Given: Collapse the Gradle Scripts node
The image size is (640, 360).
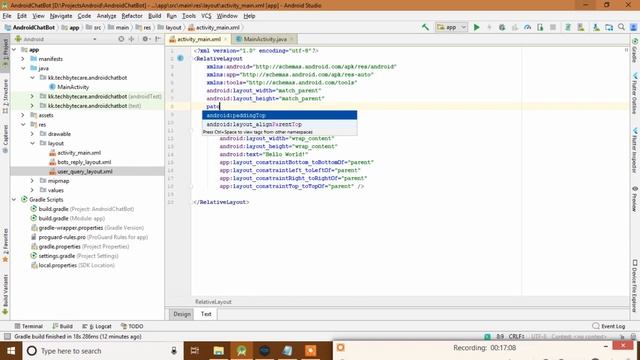Looking at the screenshot, I should [14, 200].
